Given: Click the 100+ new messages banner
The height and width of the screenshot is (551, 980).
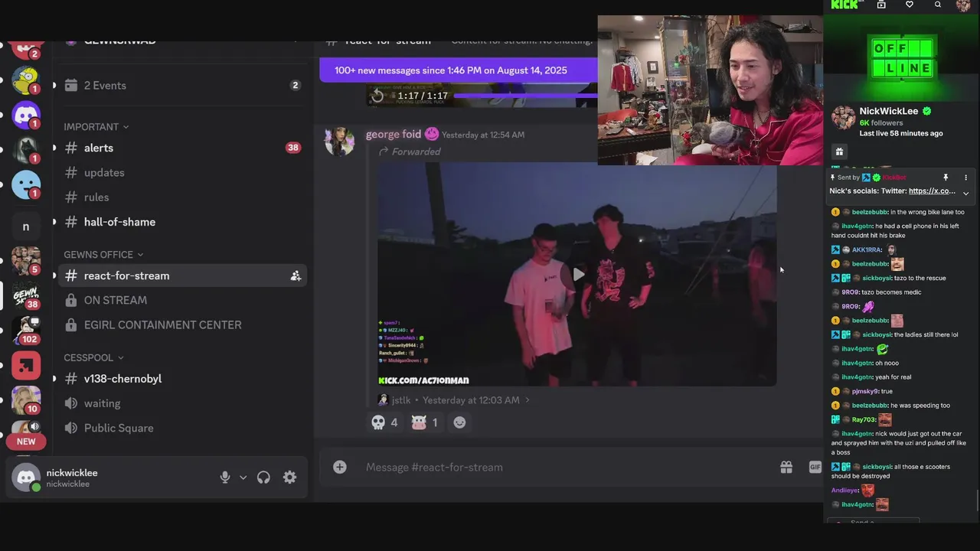Looking at the screenshot, I should [x=458, y=70].
